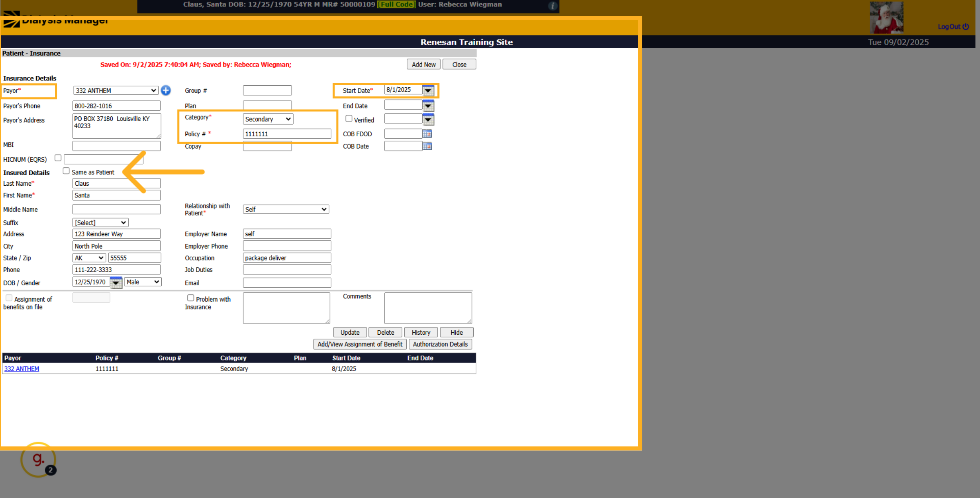Click the Group # input field
This screenshot has height=498, width=980.
pyautogui.click(x=267, y=90)
